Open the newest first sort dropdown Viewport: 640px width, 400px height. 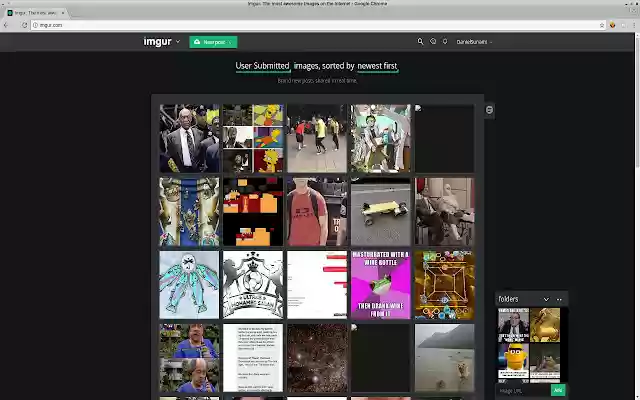coord(377,66)
